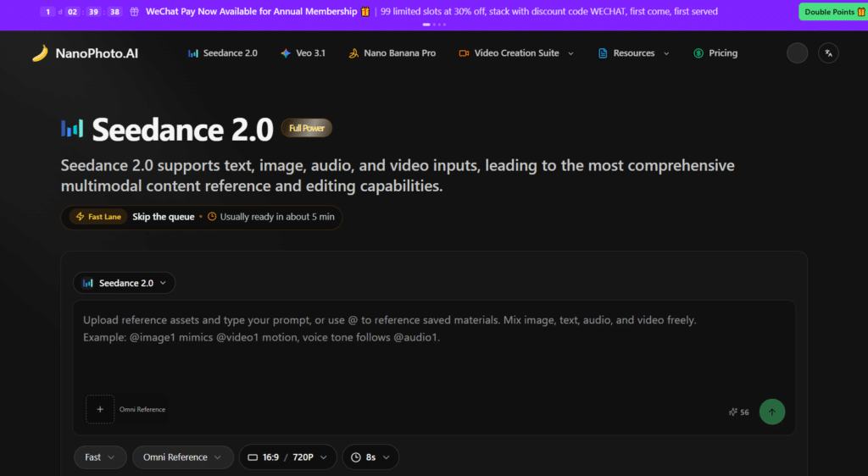
Task: Click the countdown timer in the banner
Action: click(x=81, y=12)
